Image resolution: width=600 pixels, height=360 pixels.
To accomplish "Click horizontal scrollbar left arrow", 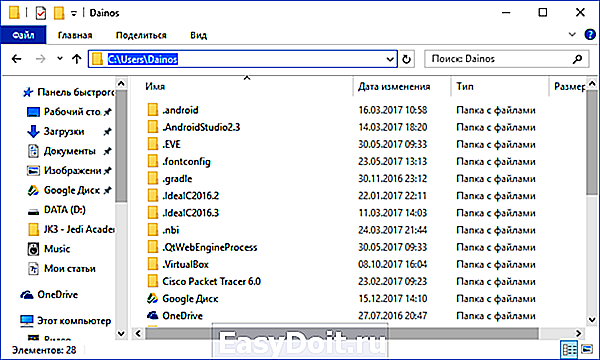I will [138, 334].
